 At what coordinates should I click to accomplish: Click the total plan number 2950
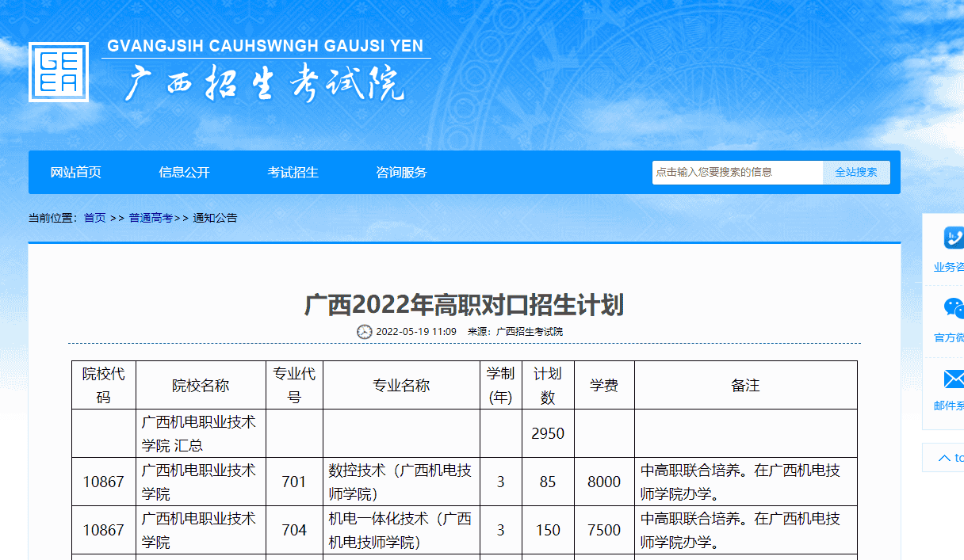[x=548, y=433]
